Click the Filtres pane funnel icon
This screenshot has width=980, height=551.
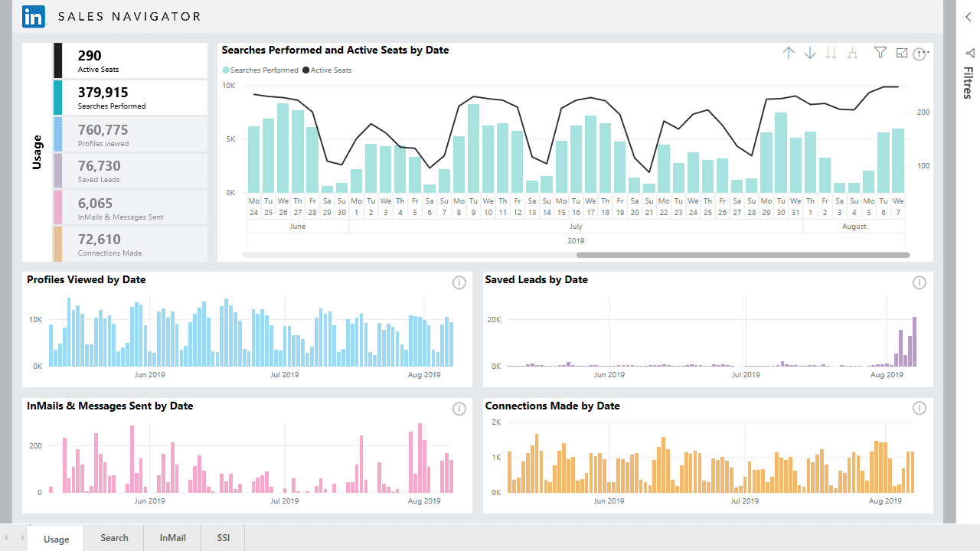(x=969, y=53)
